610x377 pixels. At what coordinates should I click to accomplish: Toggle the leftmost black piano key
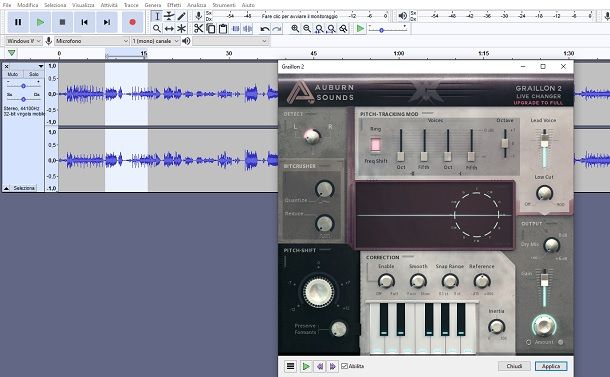(384, 319)
